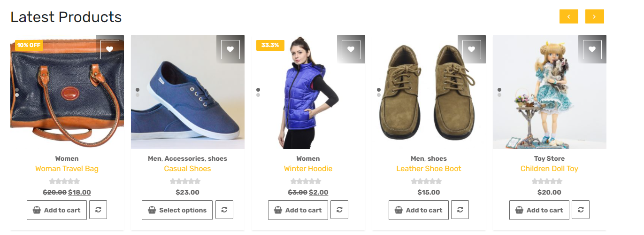Show next products with right arrow
This screenshot has width=644, height=235.
point(595,16)
